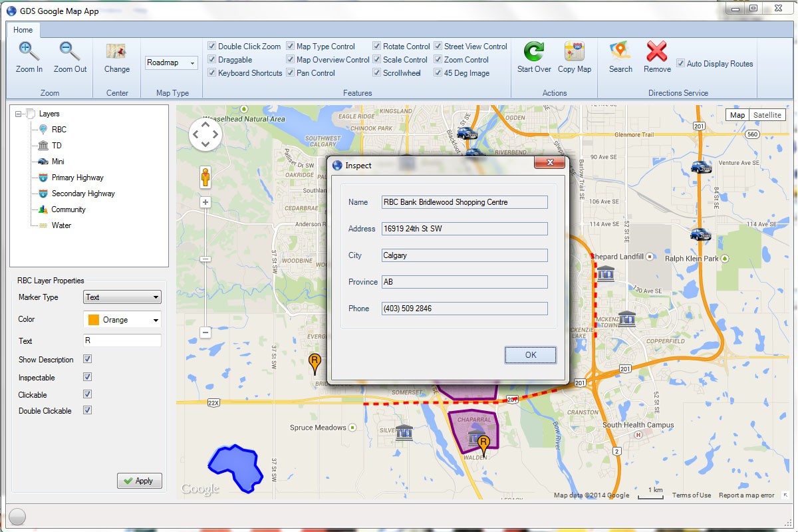Click the Apply button
This screenshot has width=798, height=532.
pyautogui.click(x=140, y=481)
